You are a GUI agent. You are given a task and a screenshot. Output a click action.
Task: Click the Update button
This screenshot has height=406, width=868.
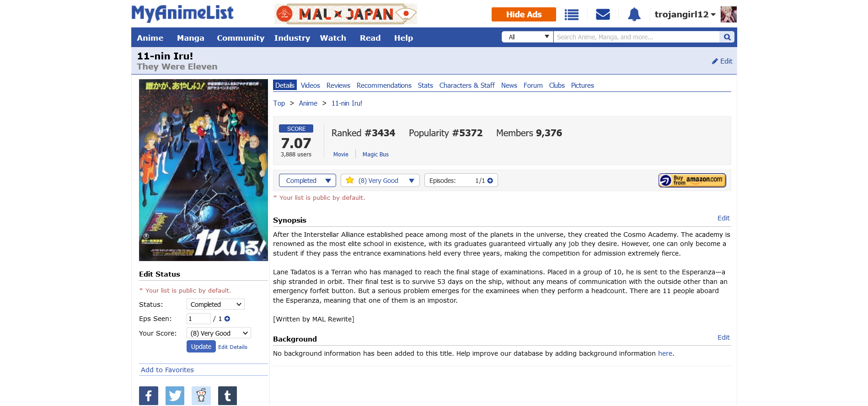click(x=201, y=347)
